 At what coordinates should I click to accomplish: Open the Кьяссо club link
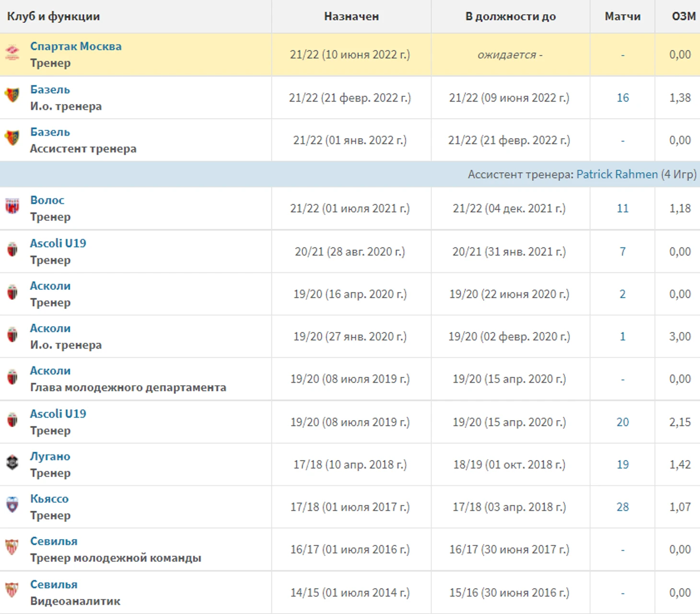pos(49,499)
